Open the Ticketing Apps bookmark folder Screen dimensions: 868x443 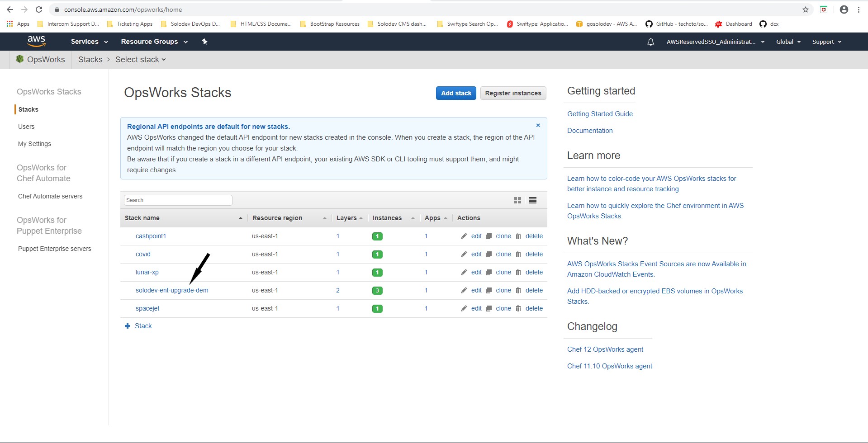[x=130, y=24]
